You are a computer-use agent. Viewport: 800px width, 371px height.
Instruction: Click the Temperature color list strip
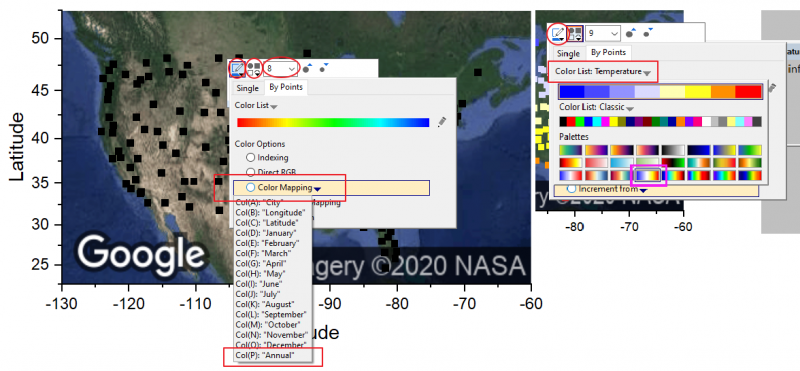(x=660, y=92)
